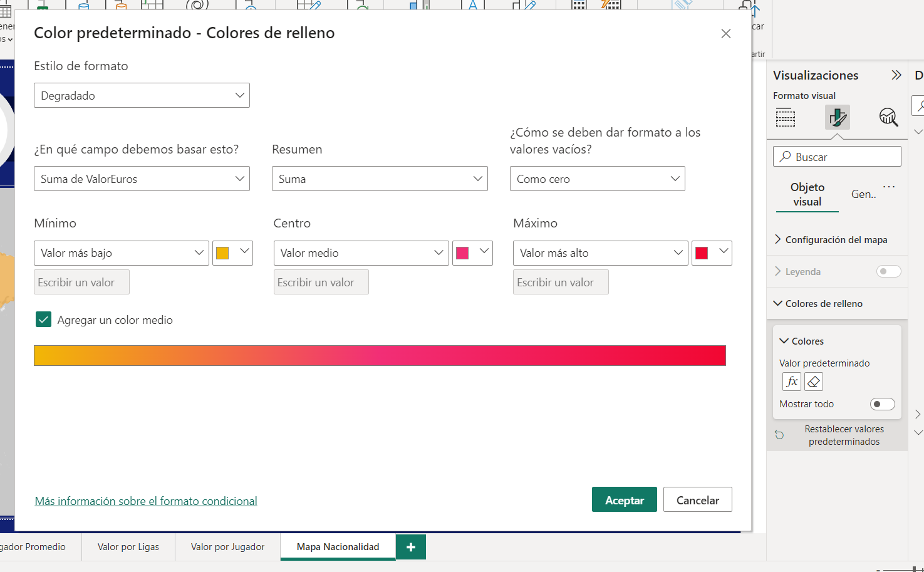Click the fx conditional formatting button
Image resolution: width=924 pixels, height=572 pixels.
coord(792,382)
